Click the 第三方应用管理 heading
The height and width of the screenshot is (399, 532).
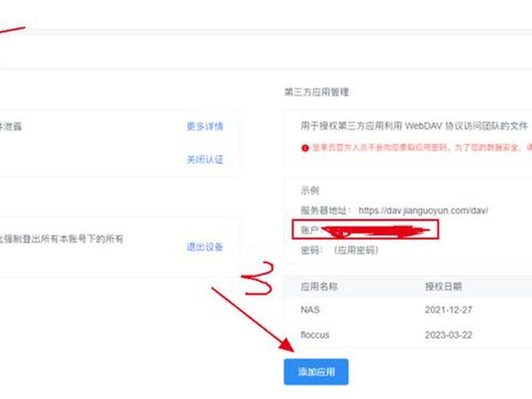pyautogui.click(x=317, y=92)
